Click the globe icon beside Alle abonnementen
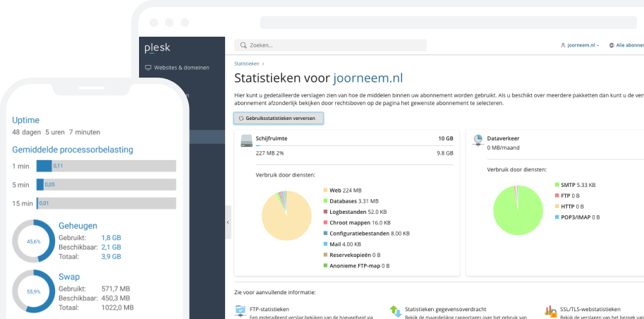 (612, 45)
